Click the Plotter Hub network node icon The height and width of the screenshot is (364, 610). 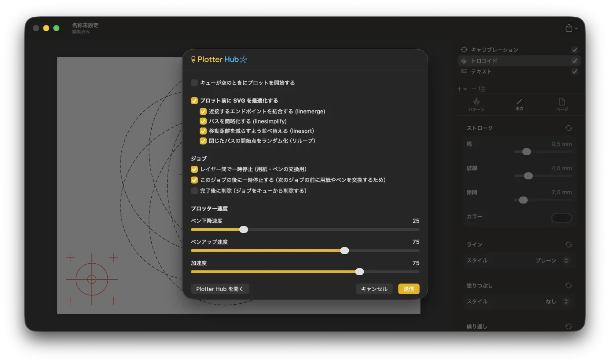[x=244, y=59]
